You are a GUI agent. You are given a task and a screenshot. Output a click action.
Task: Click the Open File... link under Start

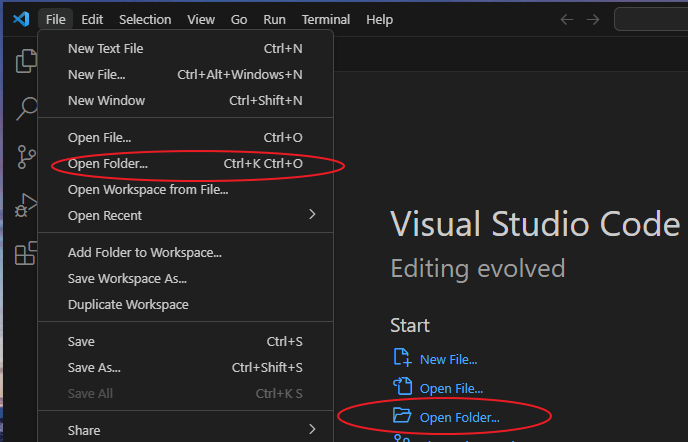point(451,387)
